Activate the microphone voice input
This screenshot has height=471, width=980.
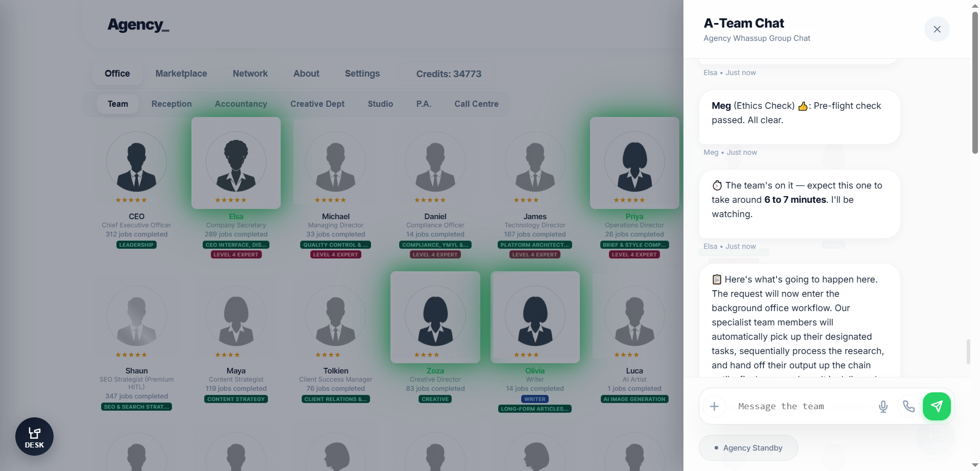click(883, 406)
